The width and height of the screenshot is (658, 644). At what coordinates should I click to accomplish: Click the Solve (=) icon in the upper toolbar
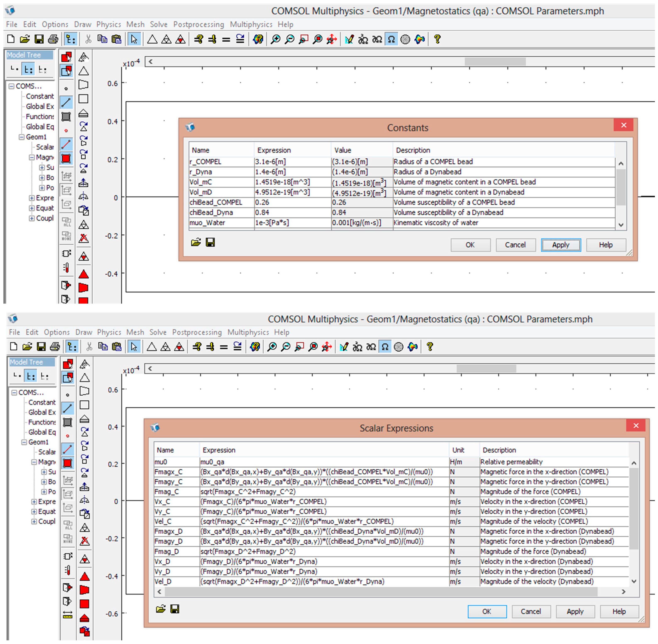226,40
